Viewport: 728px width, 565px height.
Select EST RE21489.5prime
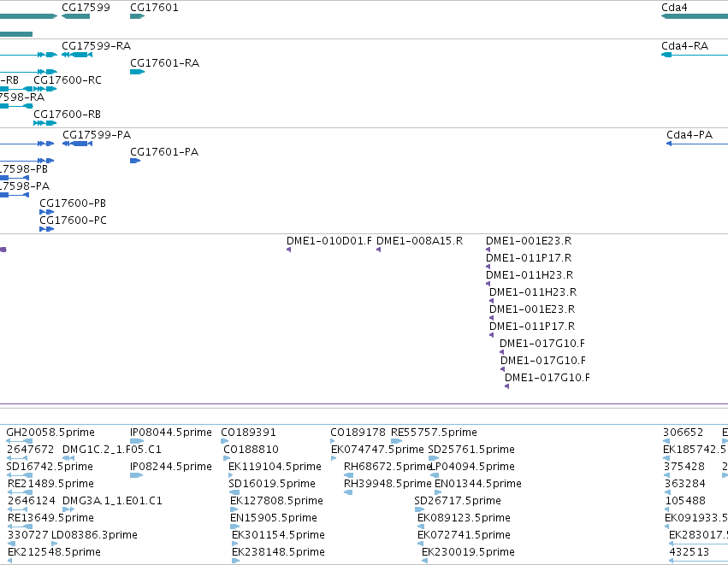pyautogui.click(x=50, y=484)
